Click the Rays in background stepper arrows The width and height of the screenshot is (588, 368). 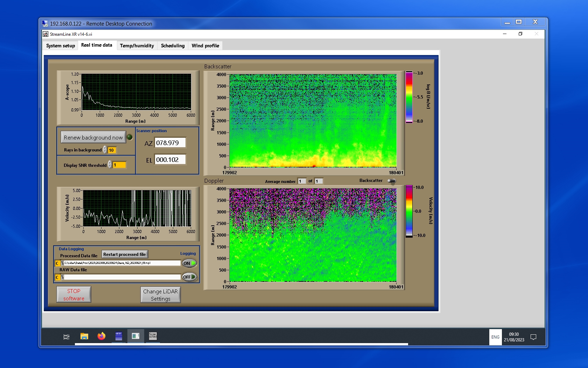click(105, 150)
